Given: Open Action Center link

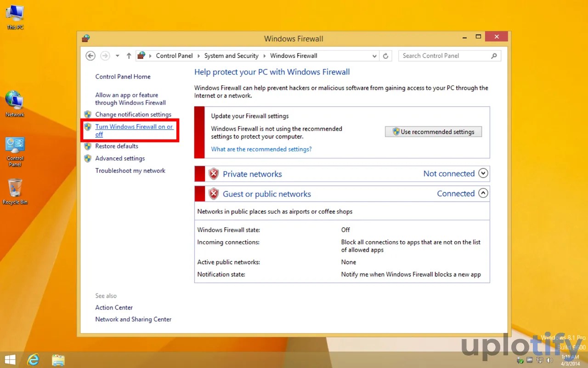Looking at the screenshot, I should 114,307.
